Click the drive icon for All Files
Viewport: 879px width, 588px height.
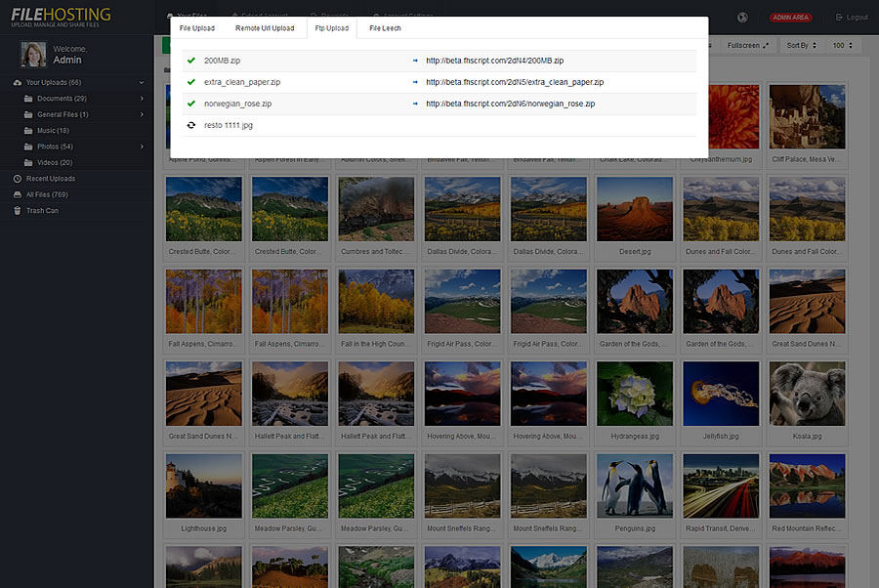tap(18, 194)
